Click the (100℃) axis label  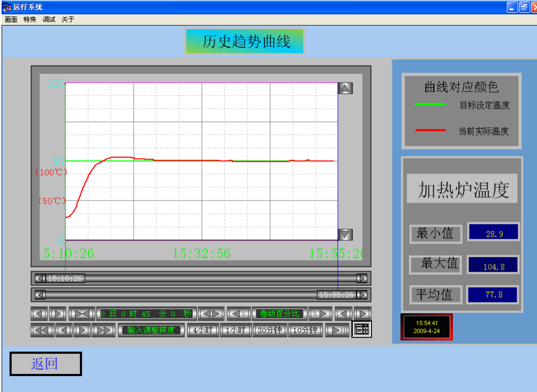click(x=51, y=172)
